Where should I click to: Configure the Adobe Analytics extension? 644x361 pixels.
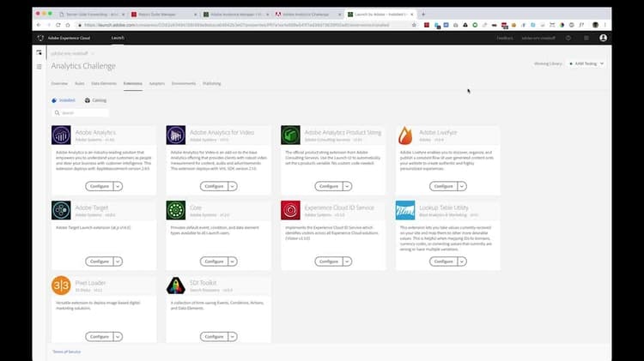pyautogui.click(x=100, y=186)
